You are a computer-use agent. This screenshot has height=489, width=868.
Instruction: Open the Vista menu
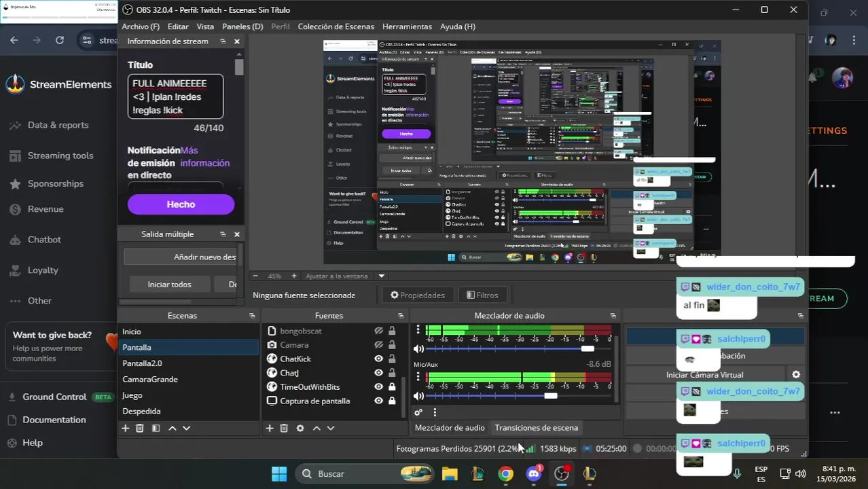[205, 26]
